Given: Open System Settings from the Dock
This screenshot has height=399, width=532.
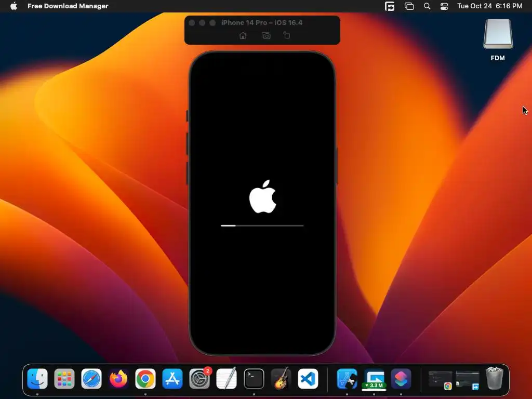Looking at the screenshot, I should [199, 379].
